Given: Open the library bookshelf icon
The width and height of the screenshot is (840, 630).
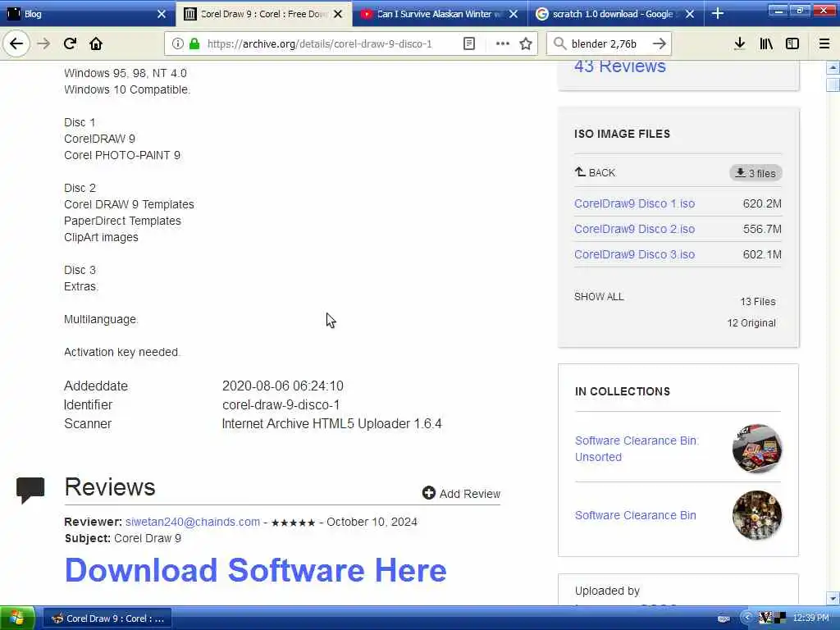Looking at the screenshot, I should tap(766, 44).
